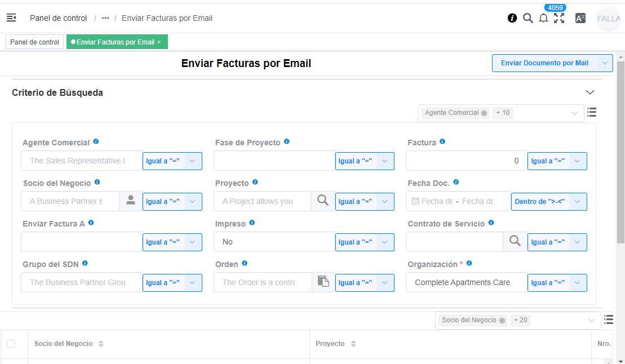625x364 pixels.
Task: Click the document icon in Orden field
Action: click(x=323, y=282)
